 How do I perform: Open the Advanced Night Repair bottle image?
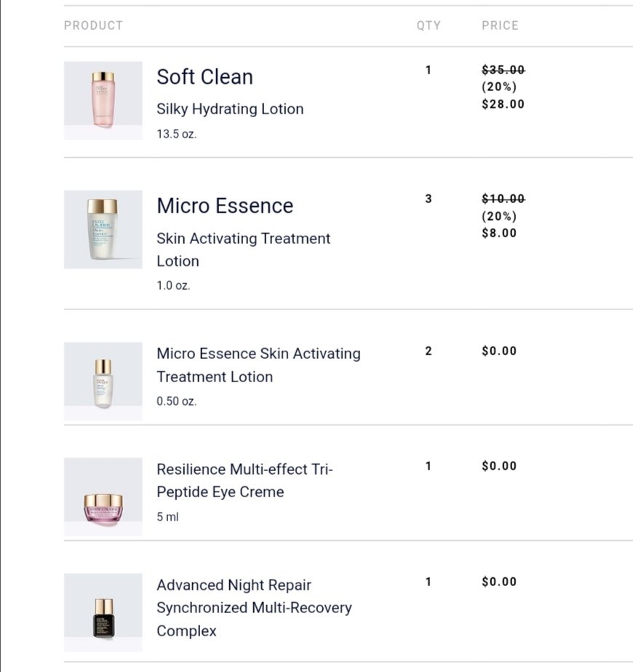coord(103,612)
